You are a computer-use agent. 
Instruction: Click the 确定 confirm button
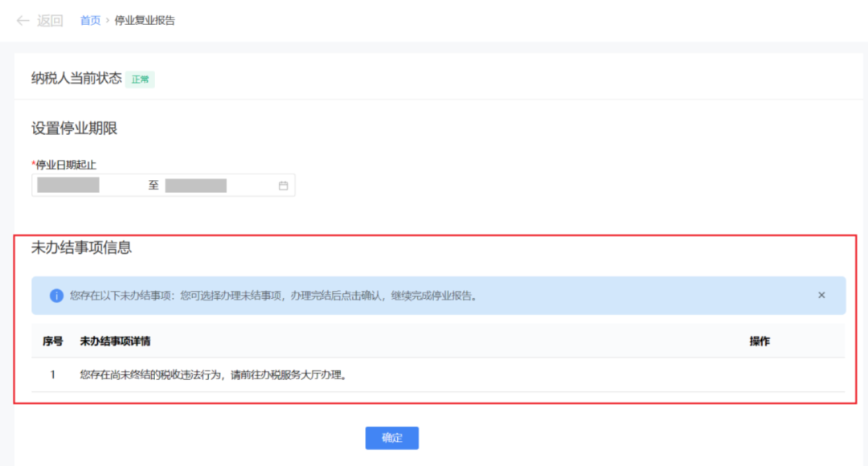tap(392, 438)
